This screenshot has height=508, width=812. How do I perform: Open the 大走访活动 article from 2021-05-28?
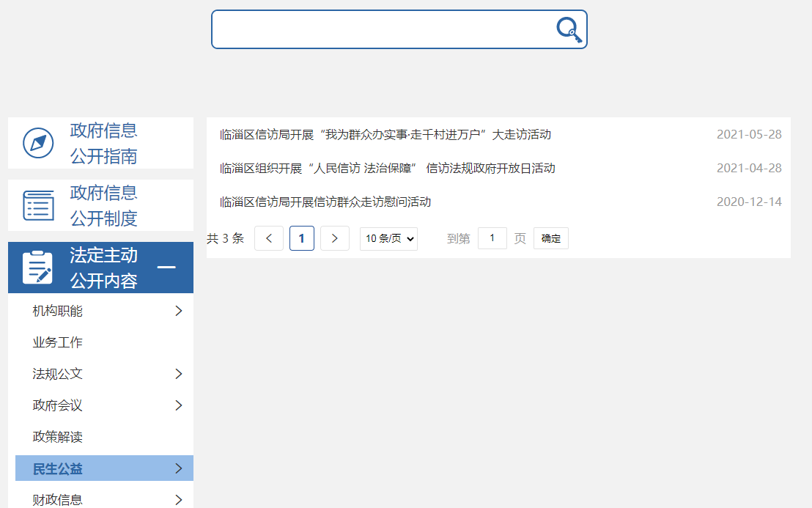pos(385,134)
